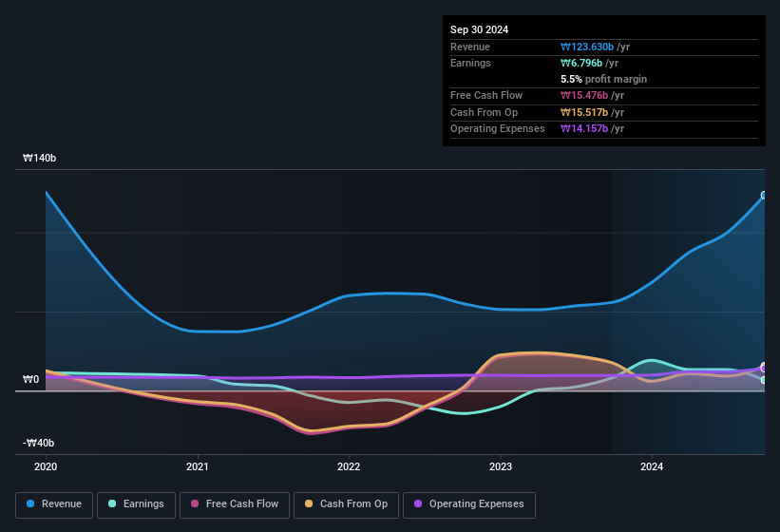Click the -₩40b y-axis label
The height and width of the screenshot is (532, 780).
point(38,443)
